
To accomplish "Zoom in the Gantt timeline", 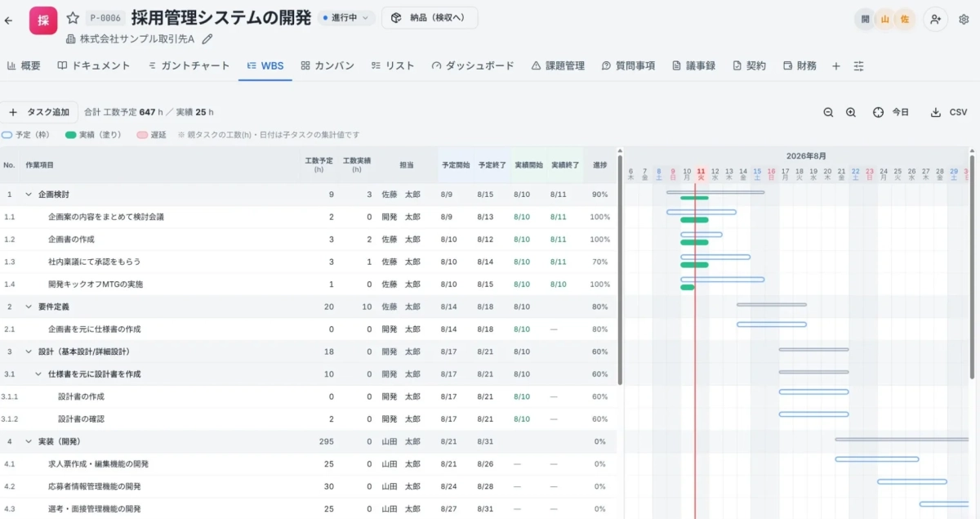I will [851, 112].
